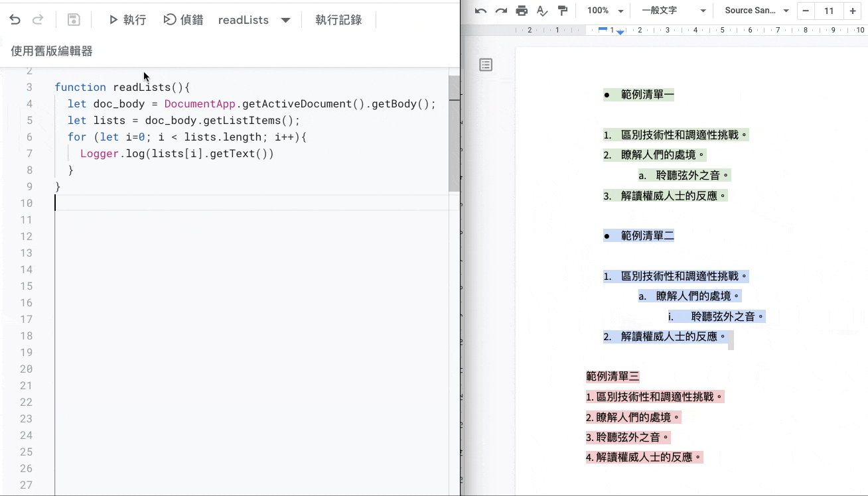Click the code editor vertical scrollbar thumb
The height and width of the screenshot is (496, 868).
454,133
